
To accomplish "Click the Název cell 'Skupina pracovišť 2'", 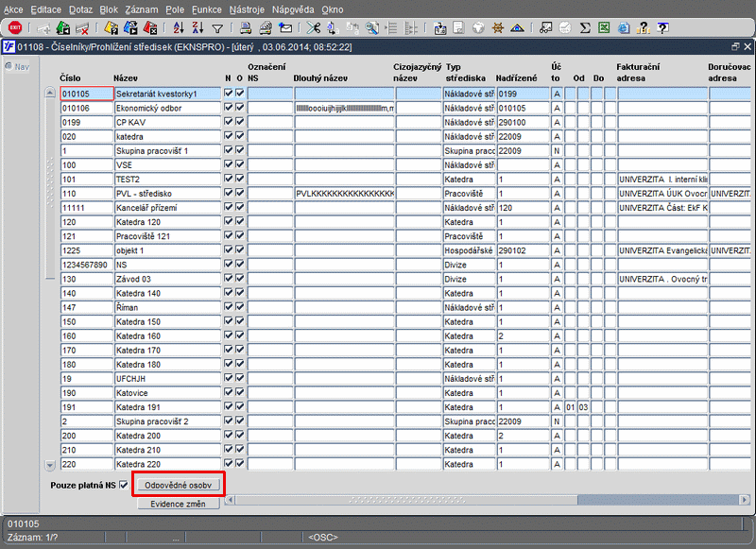I will click(x=167, y=421).
